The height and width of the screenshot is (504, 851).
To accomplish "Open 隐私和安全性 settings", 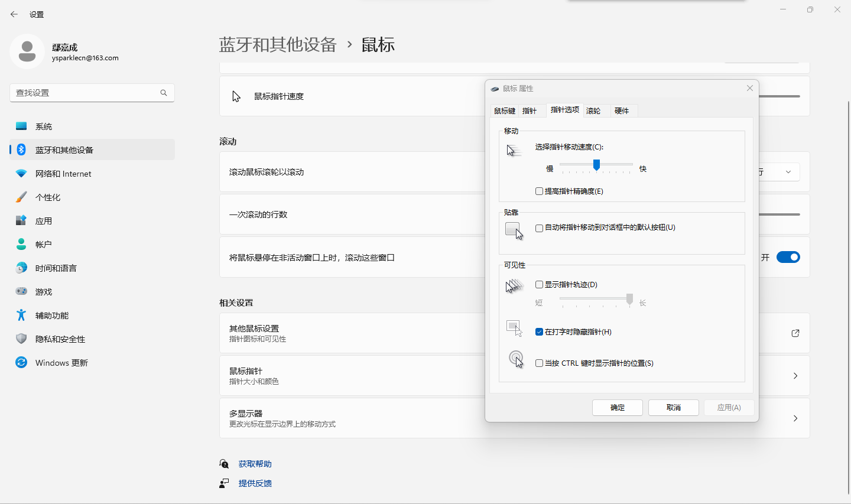I will (92, 339).
